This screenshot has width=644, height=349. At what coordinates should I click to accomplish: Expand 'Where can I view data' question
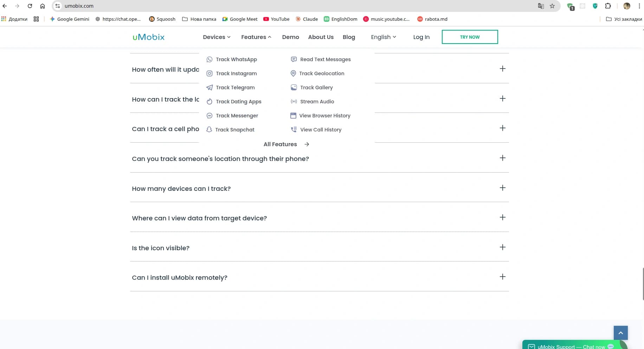[320, 218]
